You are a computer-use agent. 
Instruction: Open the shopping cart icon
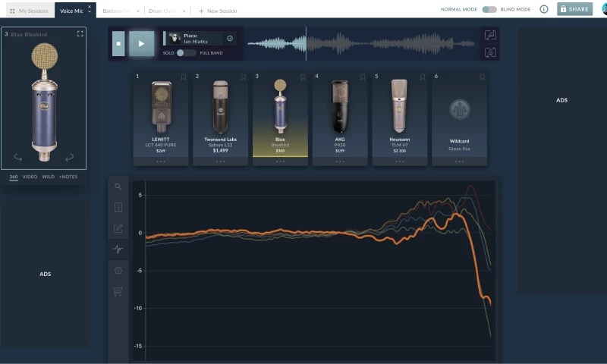[118, 291]
